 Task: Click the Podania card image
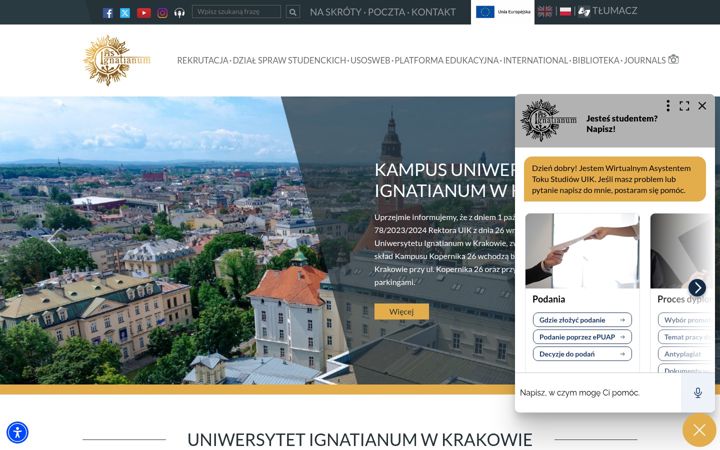click(x=582, y=251)
